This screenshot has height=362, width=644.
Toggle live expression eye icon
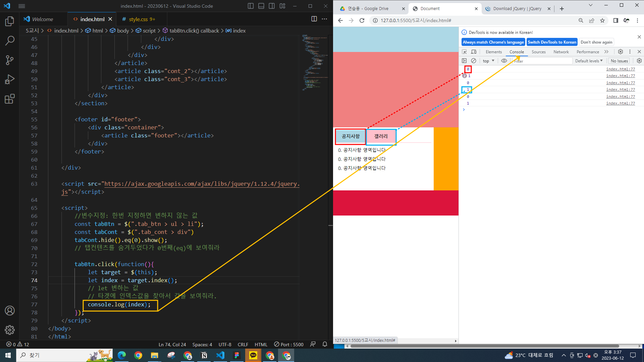tap(504, 61)
